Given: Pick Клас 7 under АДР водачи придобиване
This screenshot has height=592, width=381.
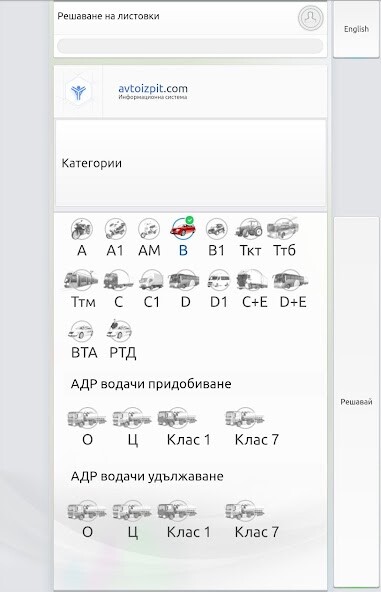Looking at the screenshot, I should 245,418.
